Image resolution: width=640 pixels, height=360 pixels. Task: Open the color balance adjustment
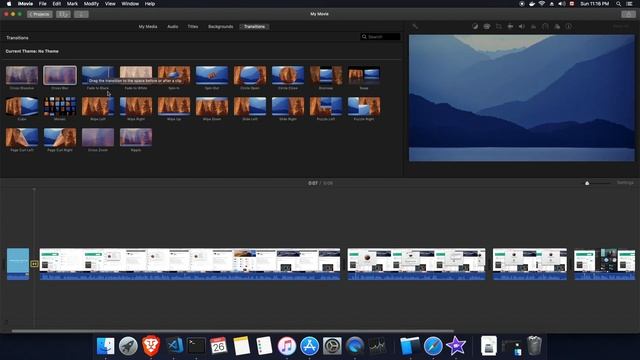click(475, 27)
